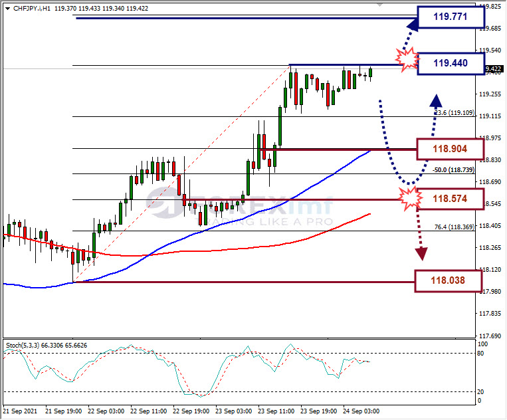507x420 pixels.
Task: Click the 24 Sep 03:00 time label
Action: click(x=361, y=411)
